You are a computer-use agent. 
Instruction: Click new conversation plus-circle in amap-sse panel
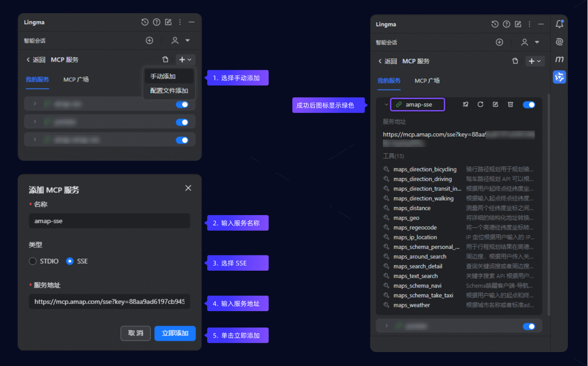click(499, 42)
